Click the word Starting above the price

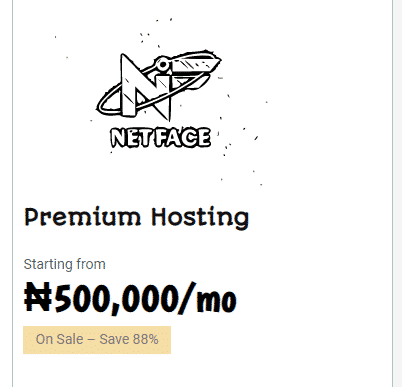click(x=48, y=264)
